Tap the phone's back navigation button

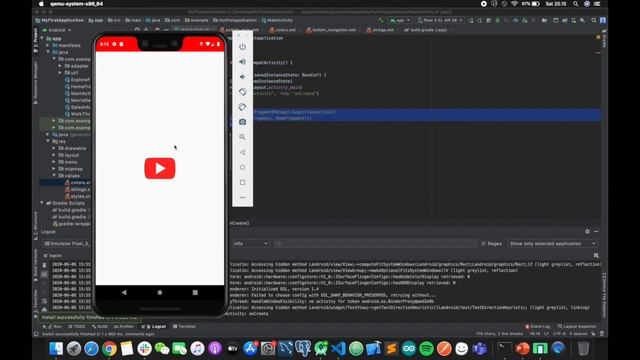click(x=124, y=292)
